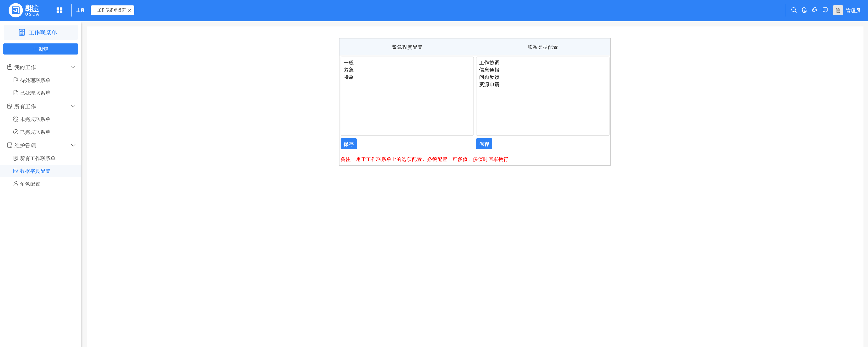868x347 pixels.
Task: Click the 数据字典配置 edit icon
Action: coord(16,171)
